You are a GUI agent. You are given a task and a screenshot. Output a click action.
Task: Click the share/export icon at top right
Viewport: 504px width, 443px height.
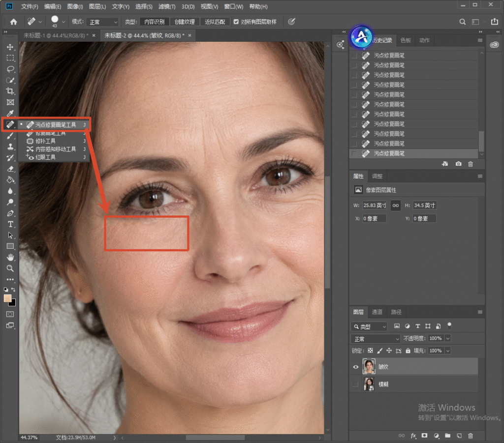pyautogui.click(x=494, y=22)
